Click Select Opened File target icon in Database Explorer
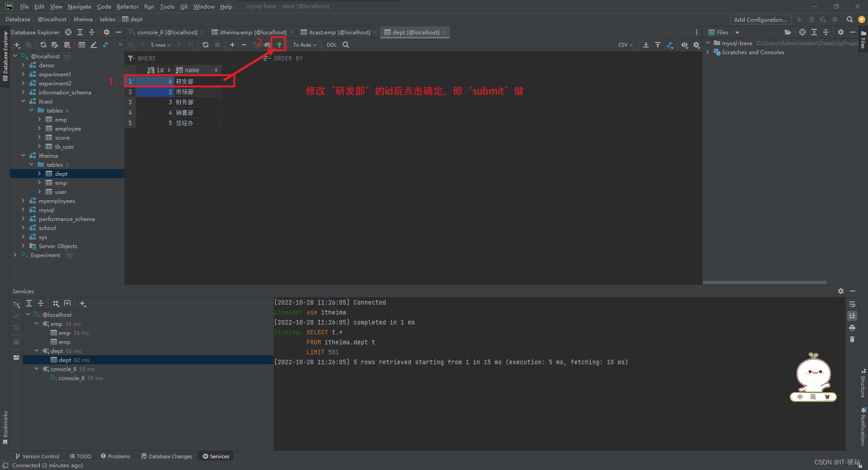The width and height of the screenshot is (868, 470). click(68, 32)
